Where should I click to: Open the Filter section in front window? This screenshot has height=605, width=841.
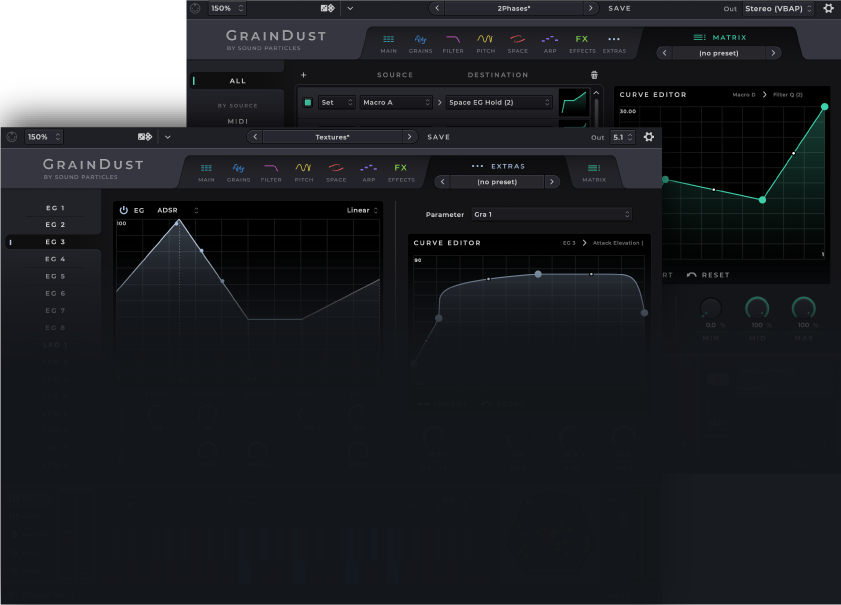click(271, 172)
